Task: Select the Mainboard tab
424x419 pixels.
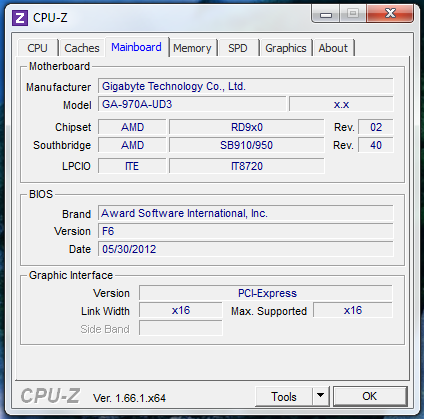Action: (136, 47)
